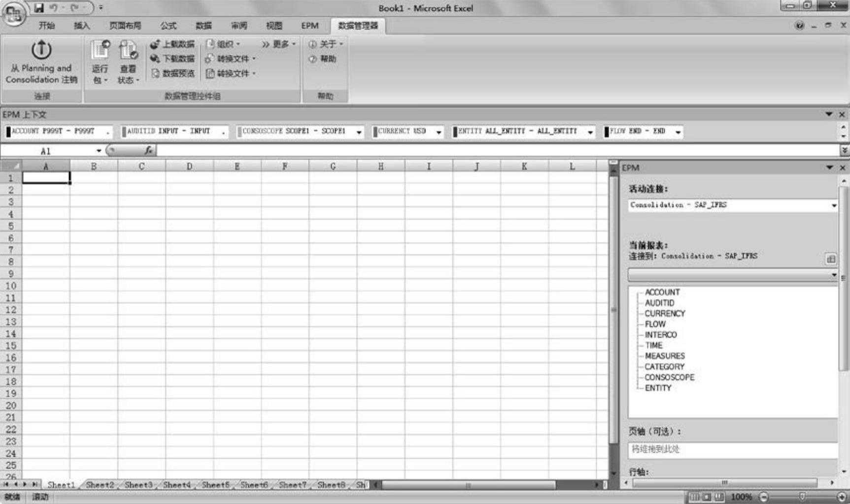Select CATEGORY dimension in EPM pane
This screenshot has height=504, width=850.
664,367
